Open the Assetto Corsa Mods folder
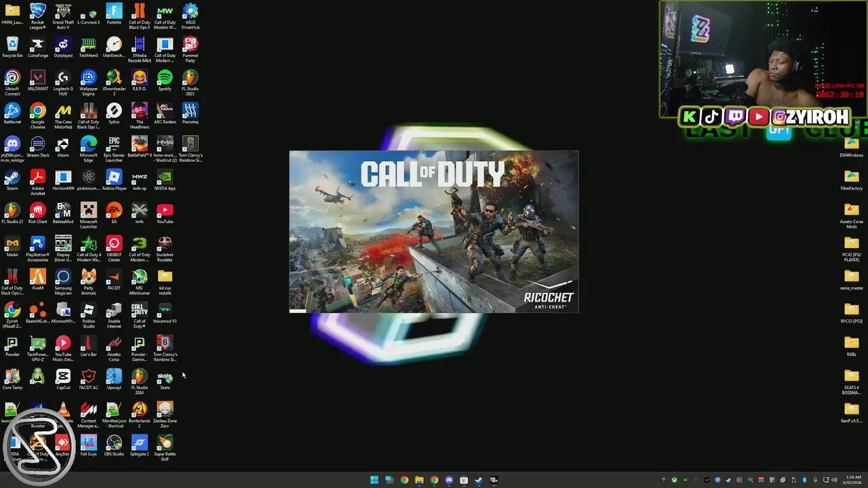Image resolution: width=868 pixels, height=488 pixels. 851,216
